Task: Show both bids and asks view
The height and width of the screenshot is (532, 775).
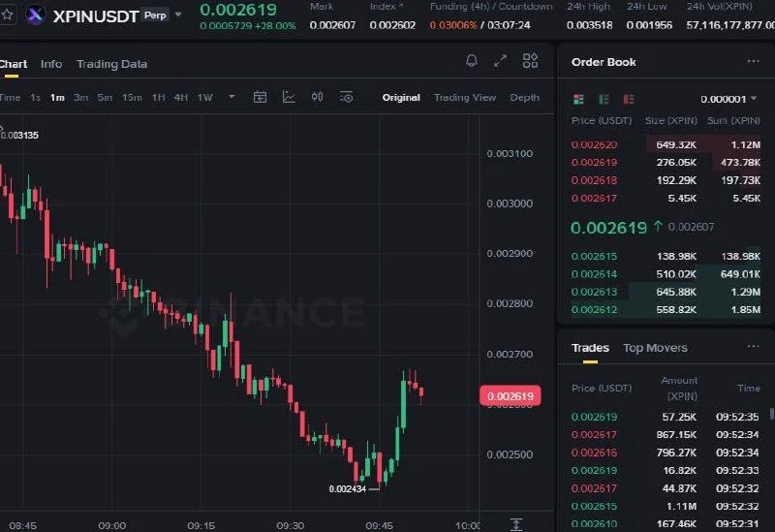Action: coord(578,100)
